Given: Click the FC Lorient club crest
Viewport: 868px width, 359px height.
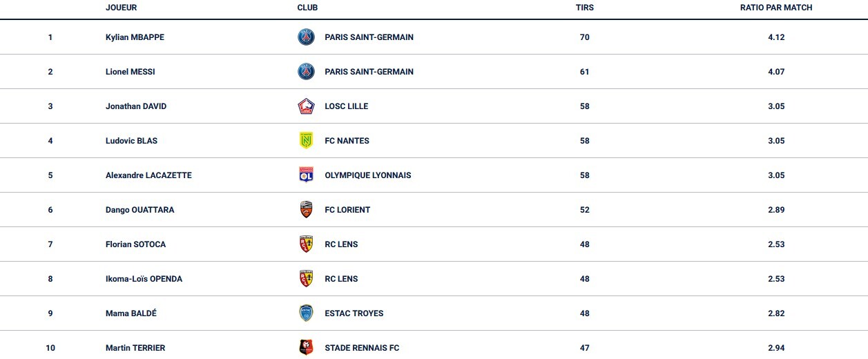Looking at the screenshot, I should click(x=306, y=210).
